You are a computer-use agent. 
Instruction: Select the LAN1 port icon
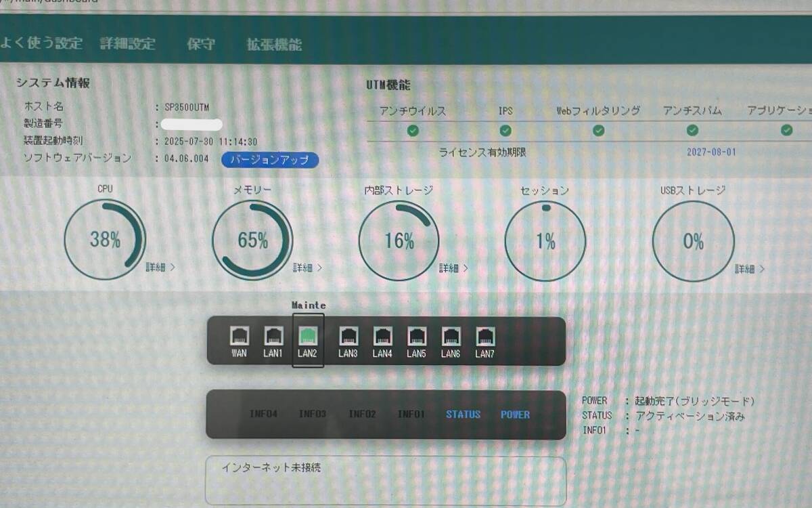pos(273,336)
